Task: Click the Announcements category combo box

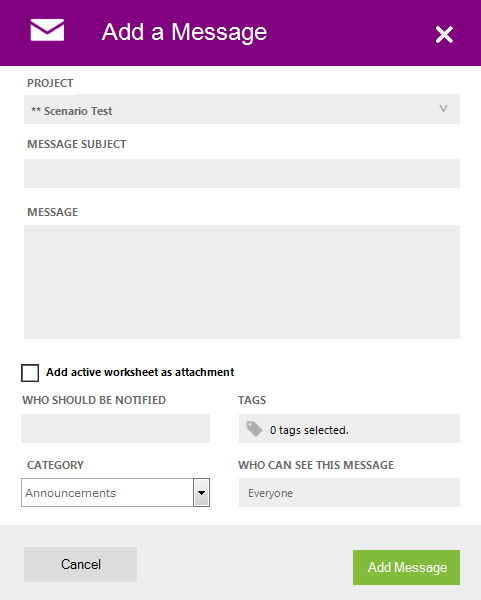Action: pos(115,492)
